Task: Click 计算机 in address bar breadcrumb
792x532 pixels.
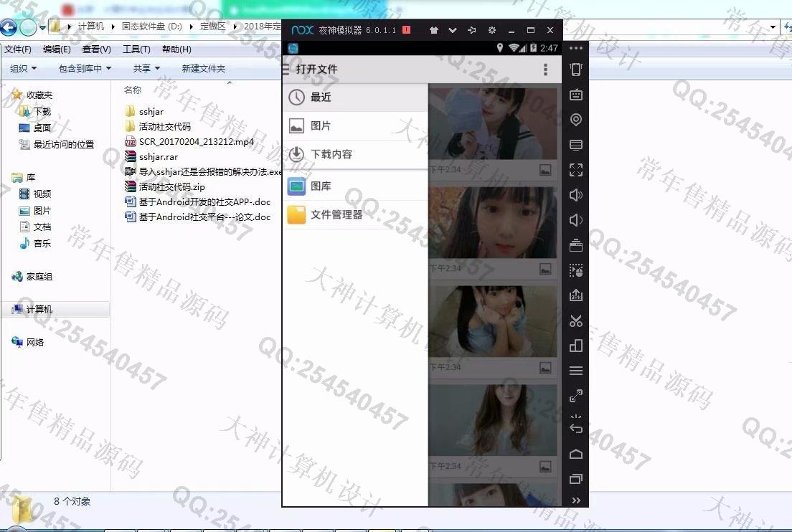Action: pos(91,27)
